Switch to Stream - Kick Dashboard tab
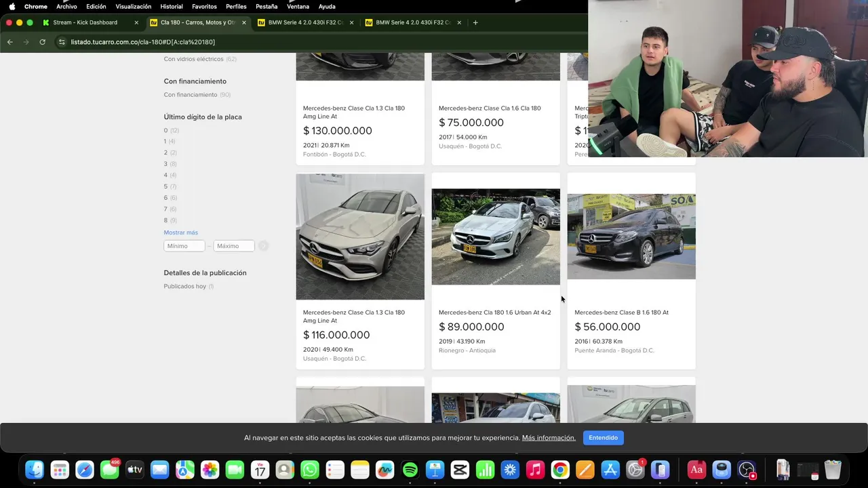868x488 pixels. point(91,22)
